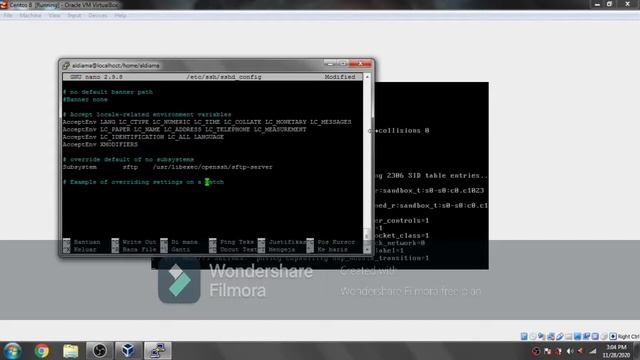This screenshot has width=640, height=360.
Task: Open the volume control in the system tray
Action: tap(570, 351)
